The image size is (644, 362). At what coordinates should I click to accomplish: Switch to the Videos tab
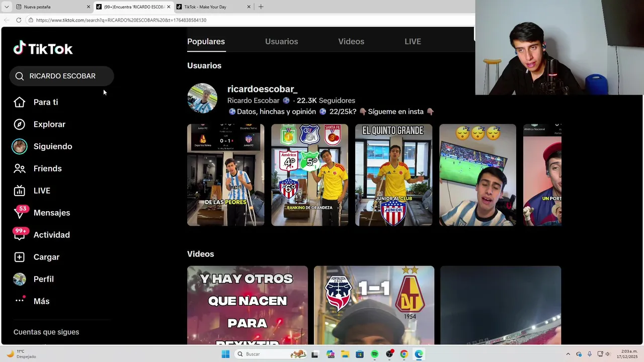coord(351,41)
